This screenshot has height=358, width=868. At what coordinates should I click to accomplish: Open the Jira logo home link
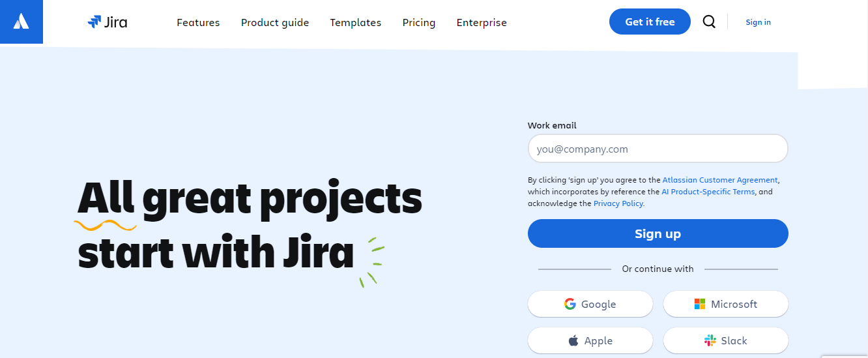108,22
